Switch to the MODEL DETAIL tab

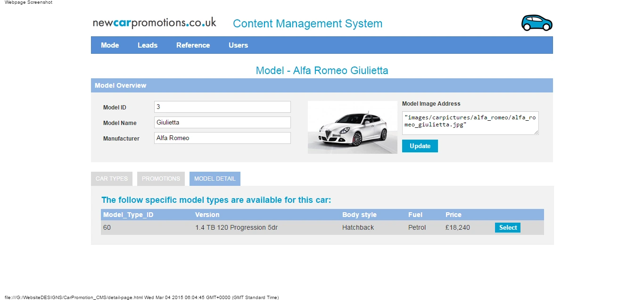coord(215,178)
